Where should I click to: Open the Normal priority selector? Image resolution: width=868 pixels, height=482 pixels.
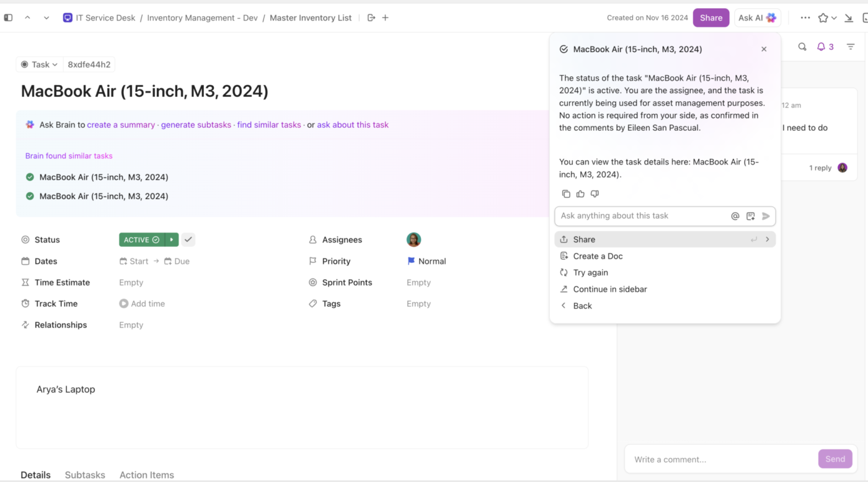point(427,261)
